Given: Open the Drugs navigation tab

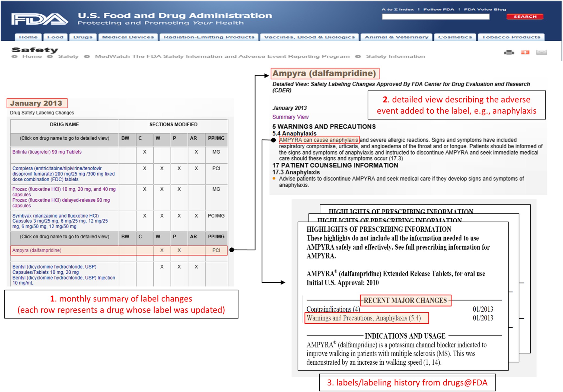Looking at the screenshot, I should click(x=83, y=37).
